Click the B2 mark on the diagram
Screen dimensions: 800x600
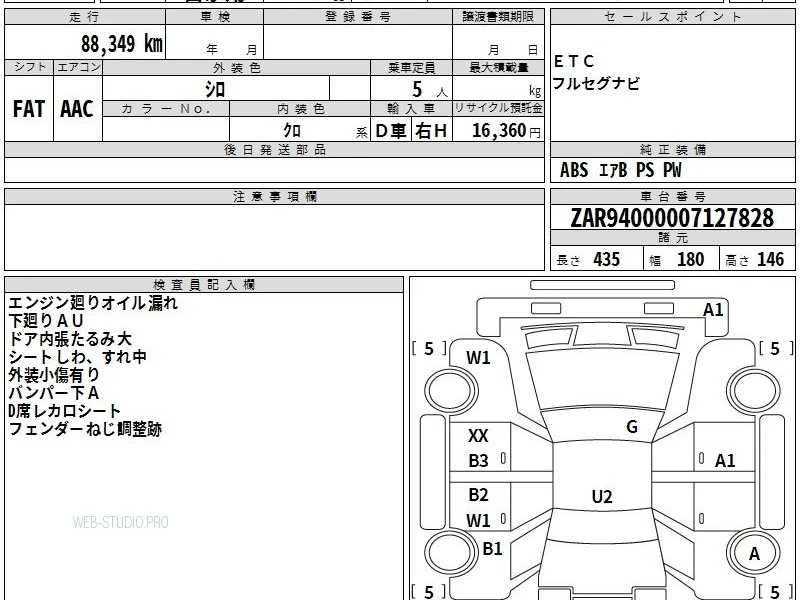[x=478, y=494]
